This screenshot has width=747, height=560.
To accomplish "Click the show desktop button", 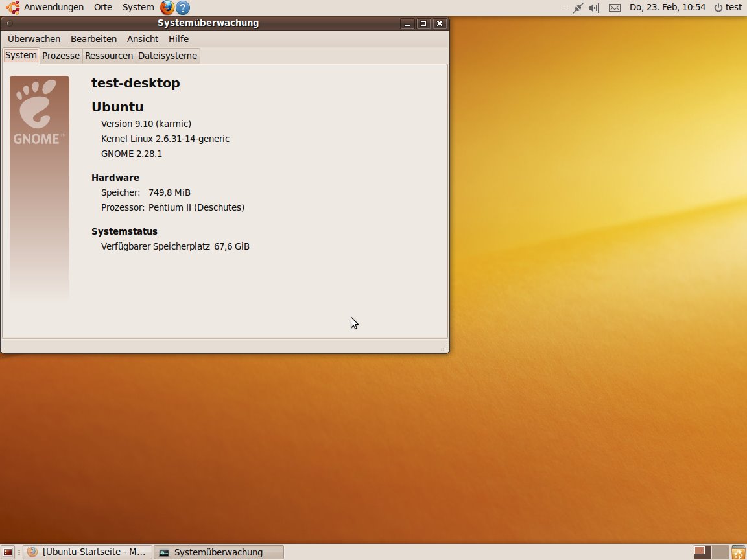I will pos(8,552).
